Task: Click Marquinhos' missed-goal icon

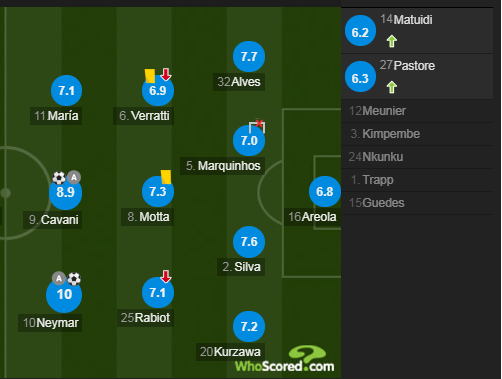Action: (x=257, y=126)
